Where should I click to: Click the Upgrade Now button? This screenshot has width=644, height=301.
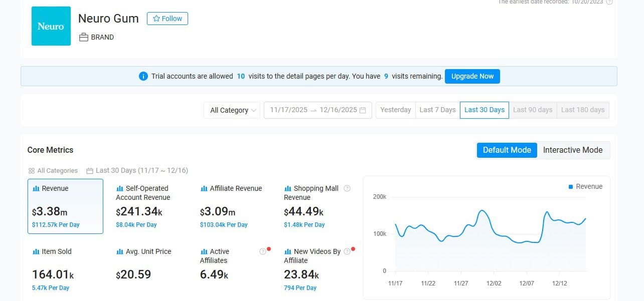click(472, 76)
